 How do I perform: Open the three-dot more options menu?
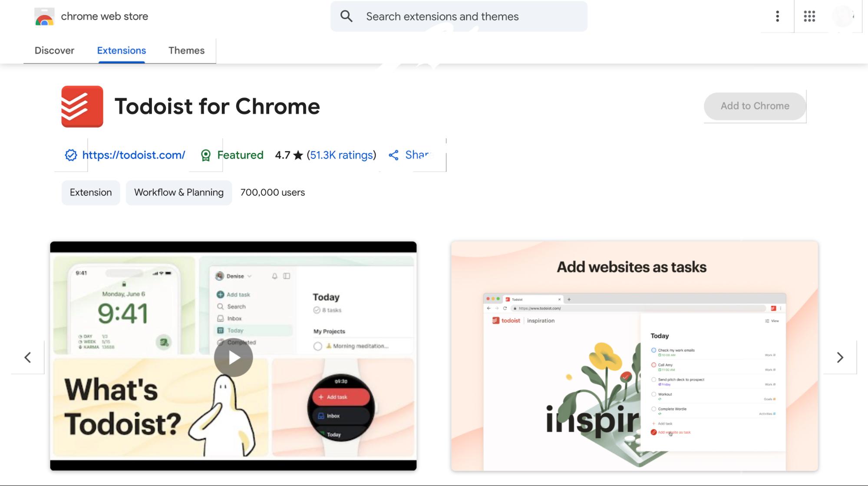point(777,17)
